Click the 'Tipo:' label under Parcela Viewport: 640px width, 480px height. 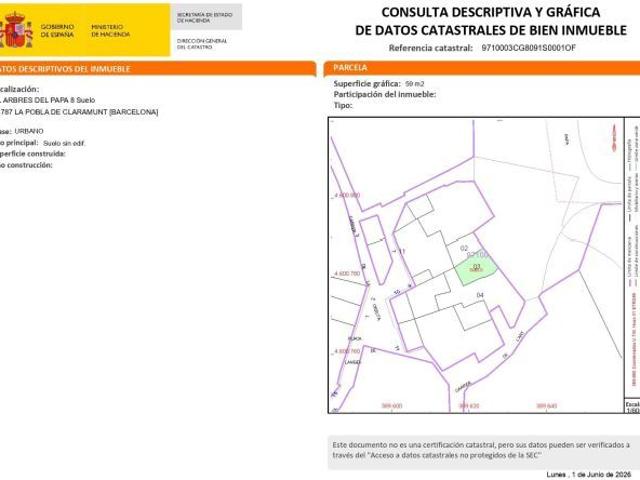pos(343,105)
